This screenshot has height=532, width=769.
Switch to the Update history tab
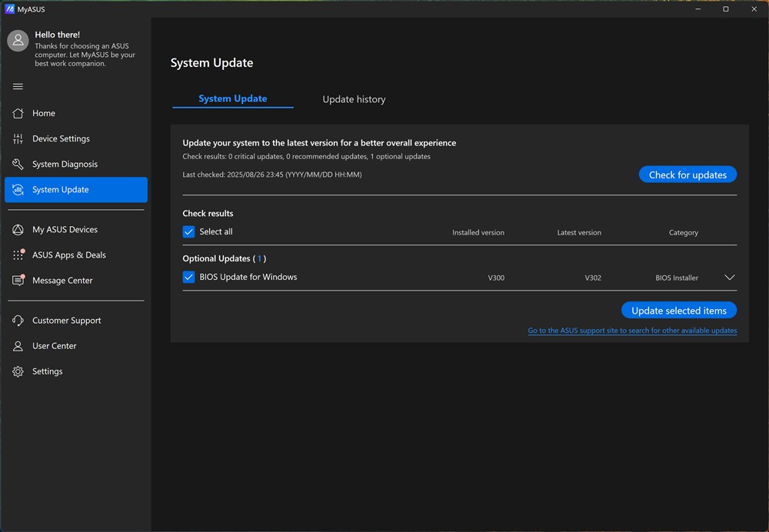[354, 99]
